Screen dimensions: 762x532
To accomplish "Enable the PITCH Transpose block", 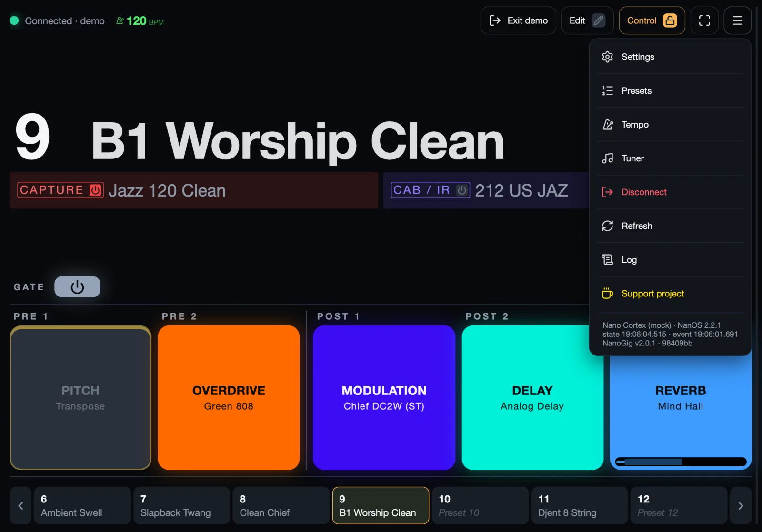I will (80, 398).
